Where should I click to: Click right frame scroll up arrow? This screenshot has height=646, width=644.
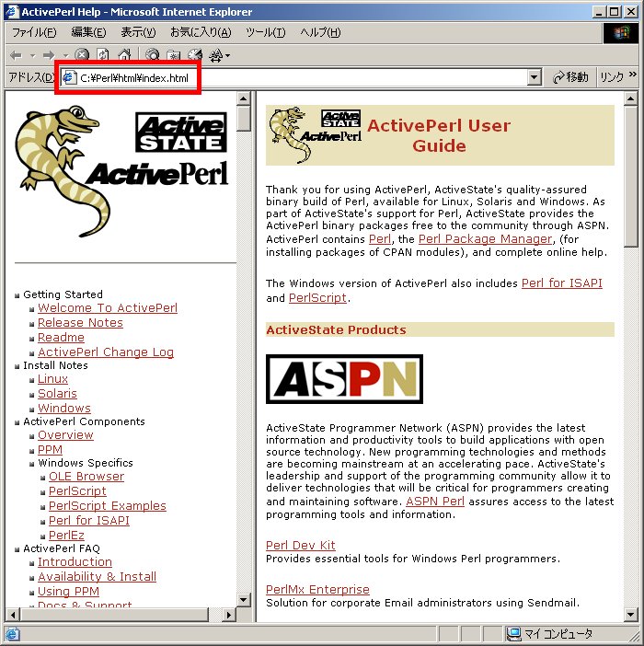click(x=631, y=98)
